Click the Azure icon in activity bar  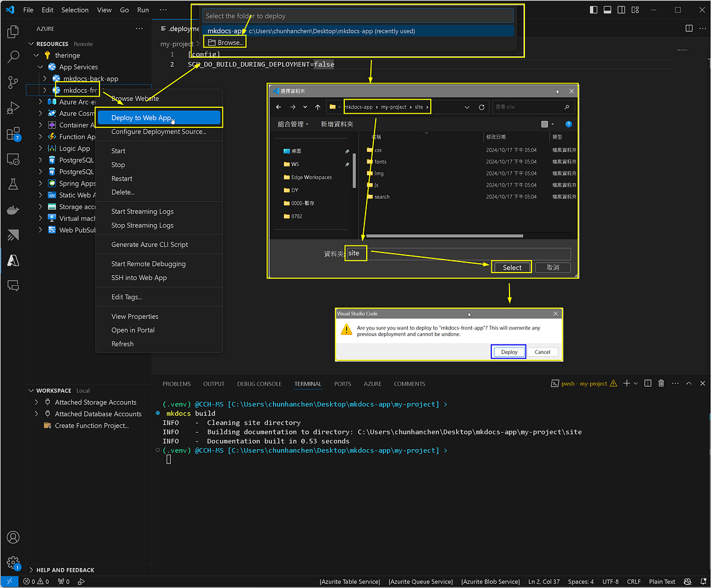click(12, 260)
